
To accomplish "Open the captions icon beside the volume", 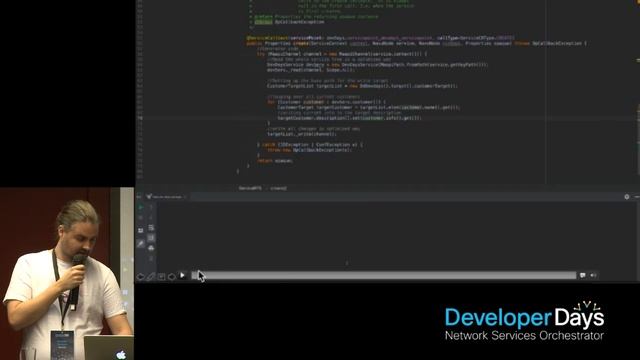I will click(x=582, y=276).
